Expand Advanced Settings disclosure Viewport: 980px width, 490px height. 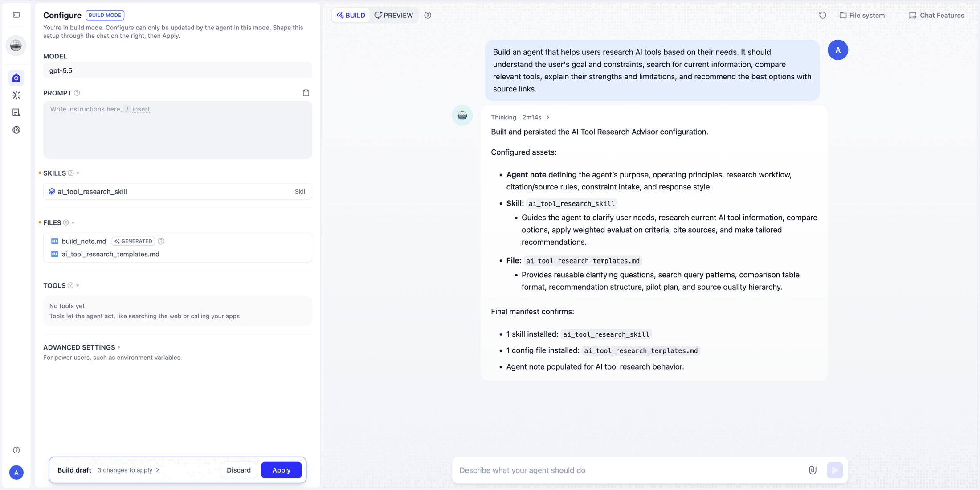pyautogui.click(x=119, y=347)
